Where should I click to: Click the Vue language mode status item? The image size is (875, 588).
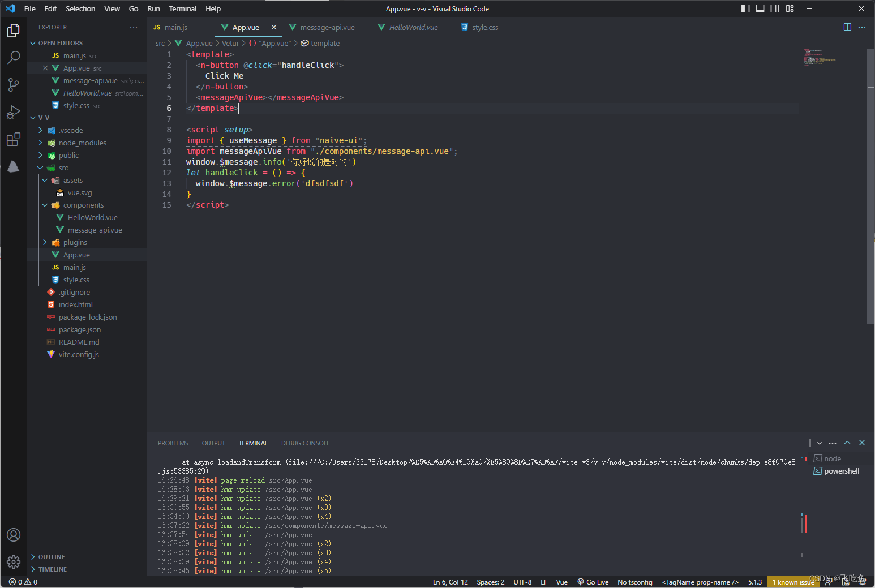pyautogui.click(x=562, y=582)
